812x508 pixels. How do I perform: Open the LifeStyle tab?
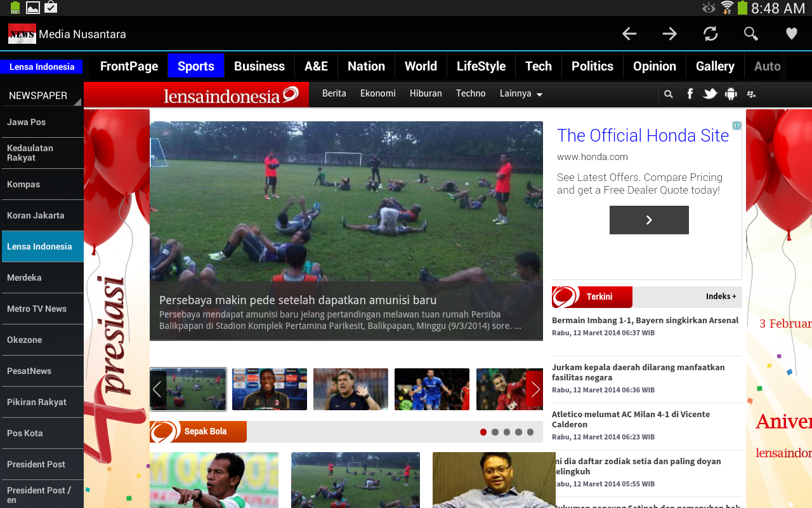click(481, 66)
